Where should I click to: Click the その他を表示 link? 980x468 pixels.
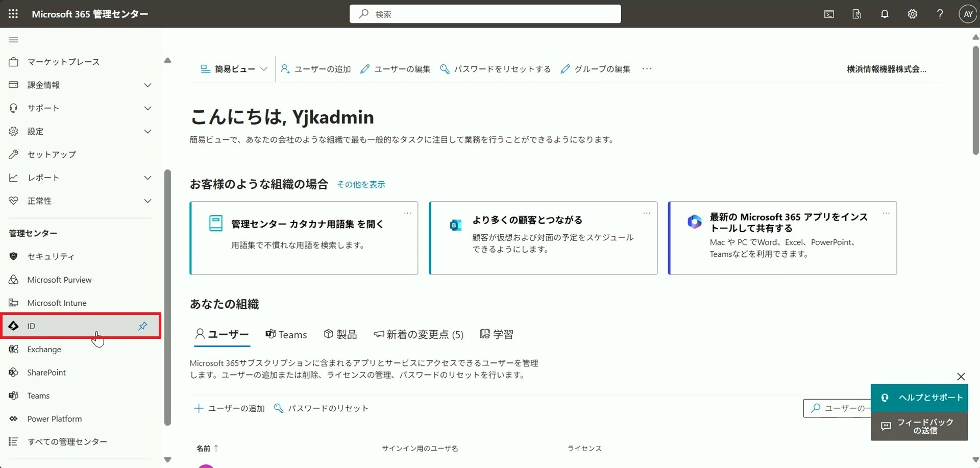click(x=361, y=184)
